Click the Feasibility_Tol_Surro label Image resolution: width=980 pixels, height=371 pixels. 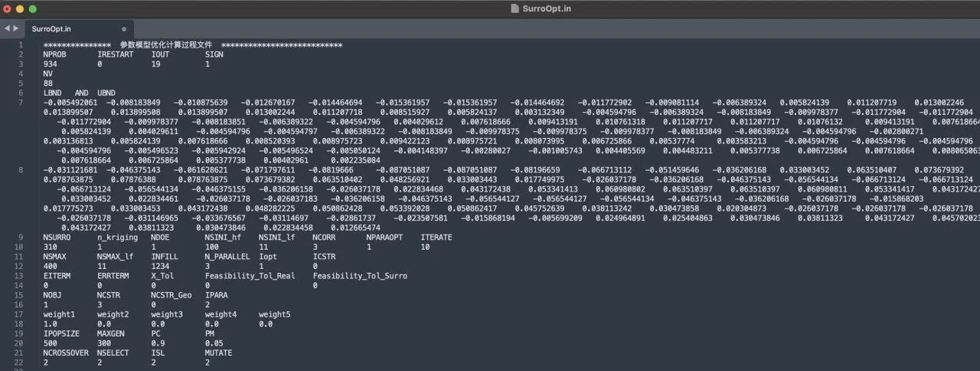point(360,276)
